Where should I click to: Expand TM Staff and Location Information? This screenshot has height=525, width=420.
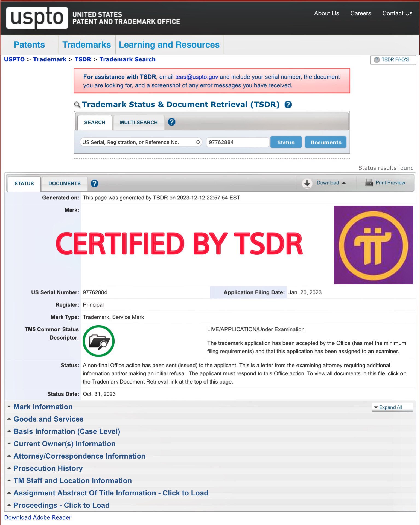coord(72,481)
